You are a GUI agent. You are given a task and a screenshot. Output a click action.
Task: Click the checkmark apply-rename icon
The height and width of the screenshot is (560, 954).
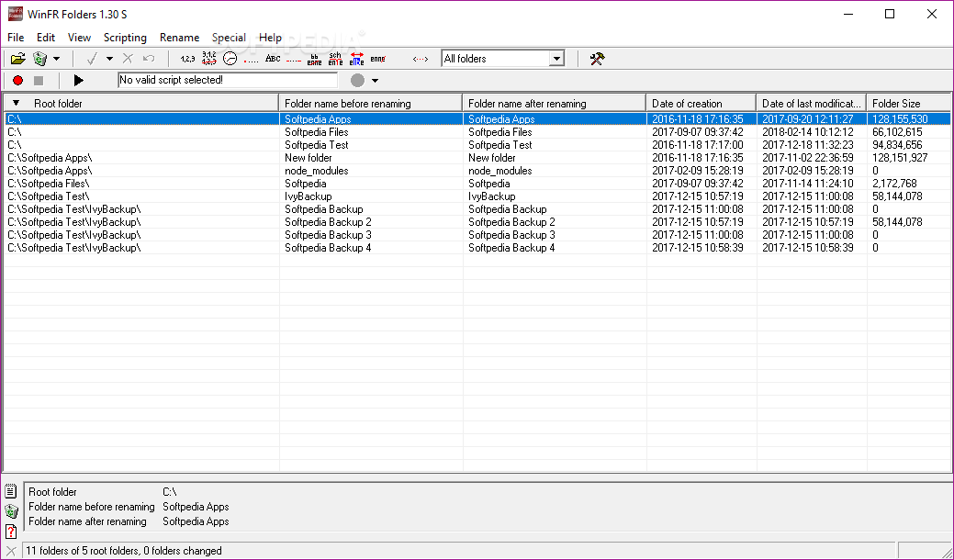92,59
